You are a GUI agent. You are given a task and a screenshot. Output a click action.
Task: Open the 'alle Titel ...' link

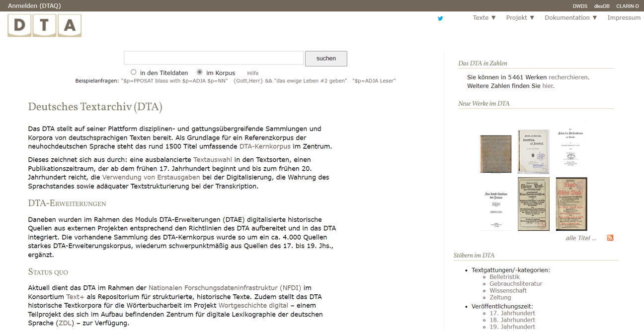tap(580, 238)
